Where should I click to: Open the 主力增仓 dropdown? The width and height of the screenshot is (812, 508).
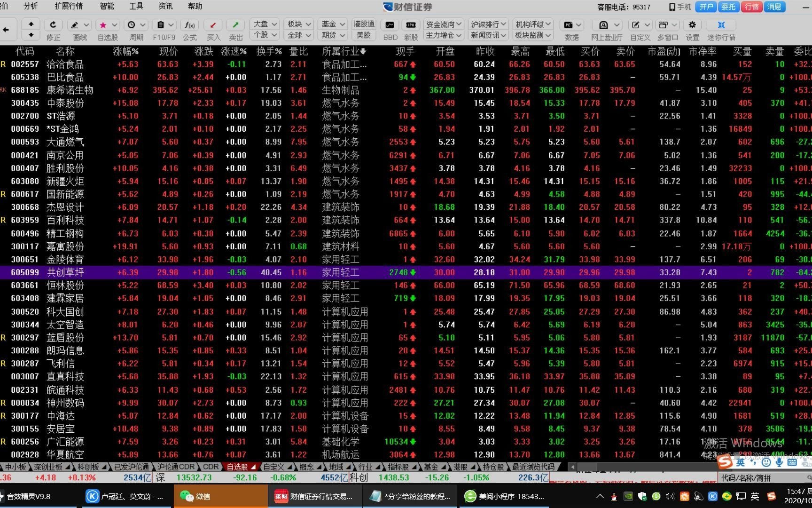click(444, 35)
